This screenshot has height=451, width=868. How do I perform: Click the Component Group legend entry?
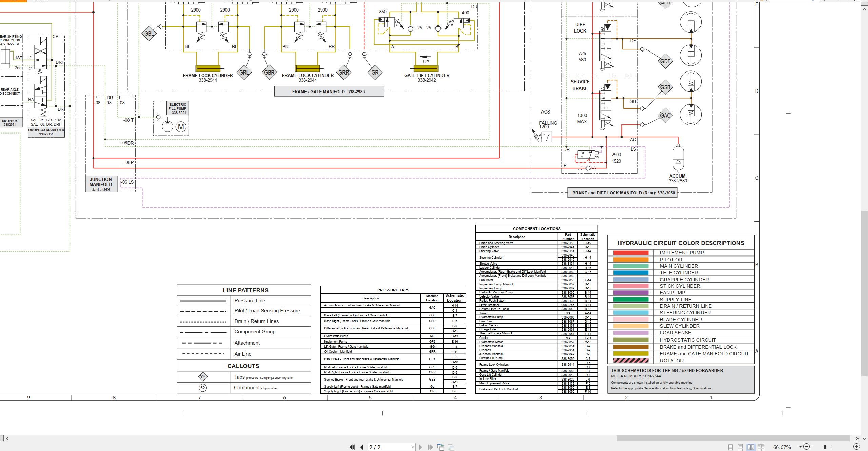click(x=255, y=332)
